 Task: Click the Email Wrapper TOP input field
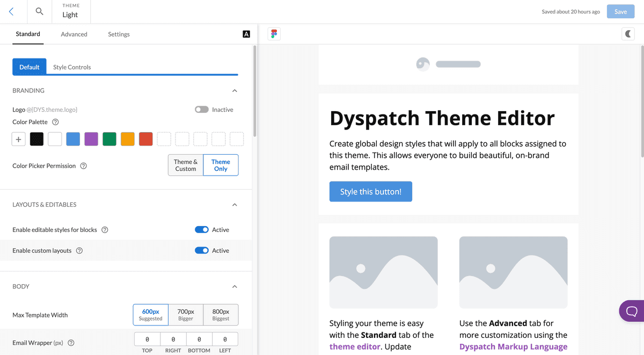pos(147,339)
